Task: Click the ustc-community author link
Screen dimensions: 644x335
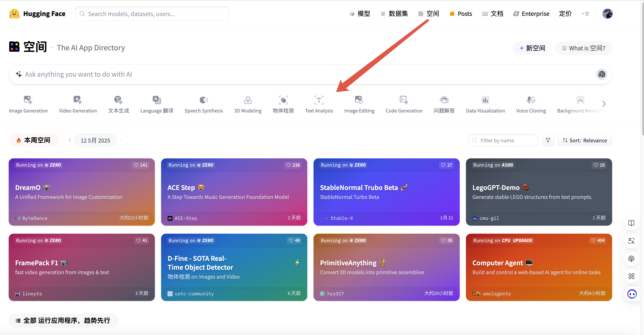Action: (x=191, y=294)
